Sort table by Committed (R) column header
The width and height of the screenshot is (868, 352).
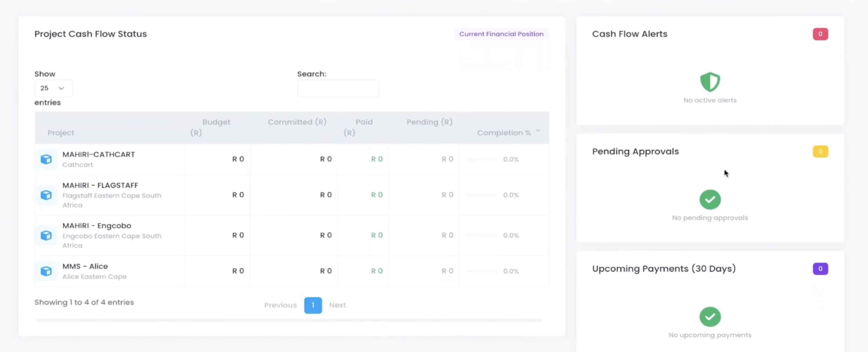tap(297, 122)
